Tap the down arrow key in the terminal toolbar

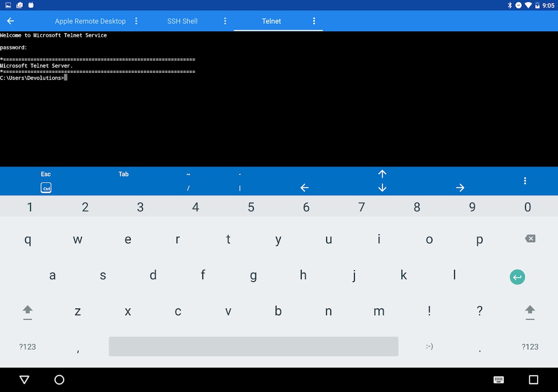click(x=382, y=188)
